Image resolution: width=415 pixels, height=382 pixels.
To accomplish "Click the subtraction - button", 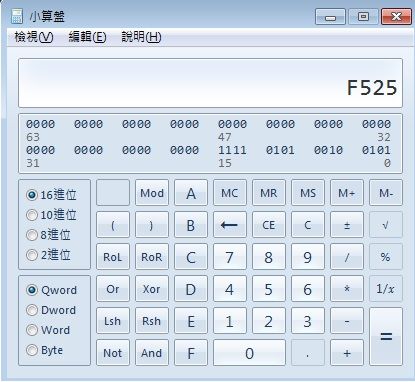I will [x=347, y=321].
